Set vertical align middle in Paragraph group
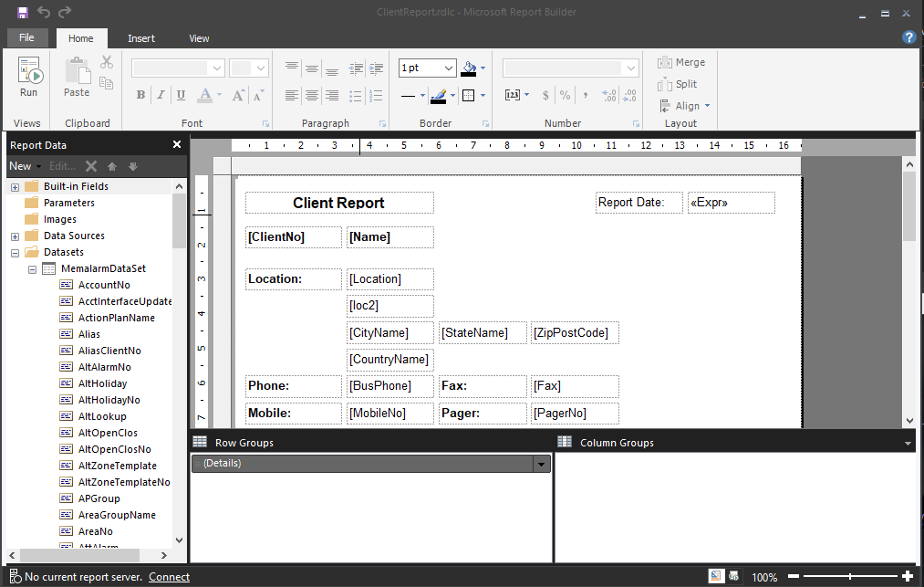 point(312,68)
